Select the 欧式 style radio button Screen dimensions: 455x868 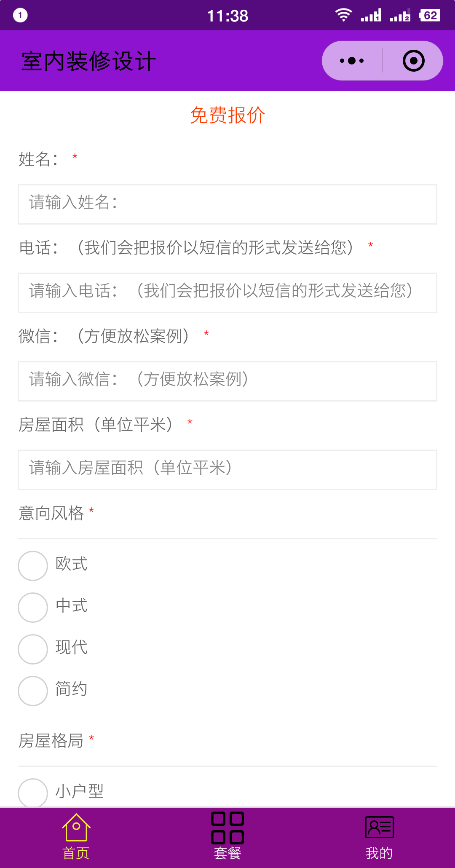(33, 566)
